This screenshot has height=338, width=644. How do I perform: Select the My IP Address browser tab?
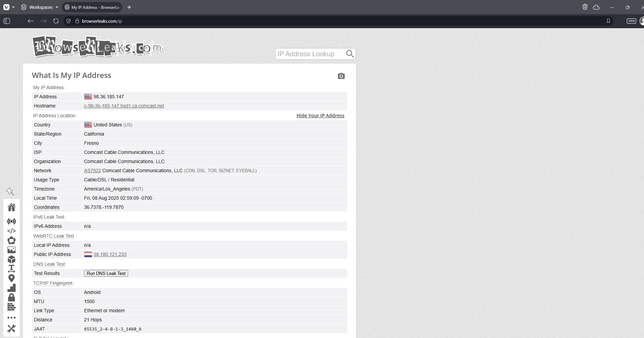tap(92, 7)
